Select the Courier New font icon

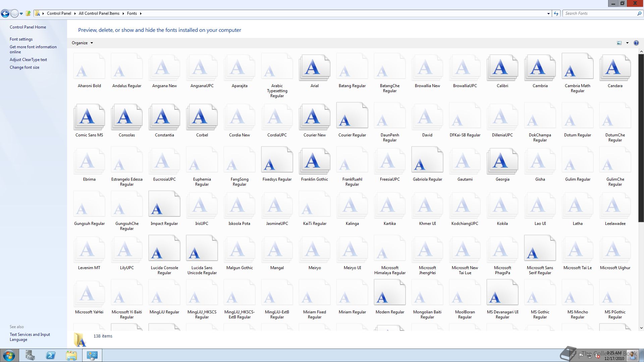(314, 117)
